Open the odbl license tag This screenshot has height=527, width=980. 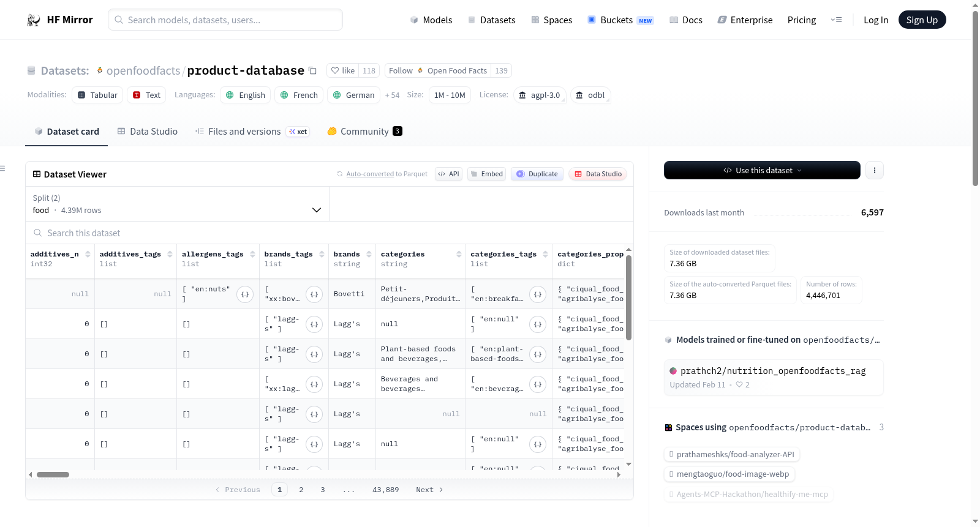pyautogui.click(x=590, y=95)
